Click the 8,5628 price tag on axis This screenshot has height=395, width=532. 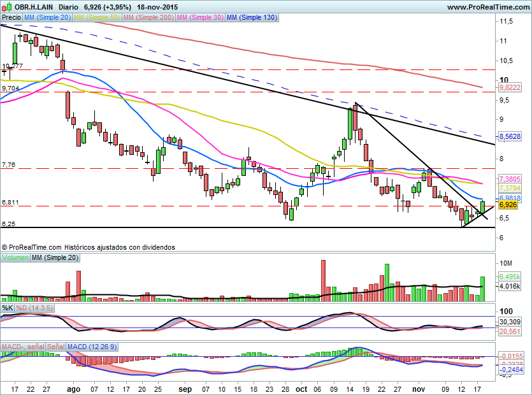pos(510,136)
